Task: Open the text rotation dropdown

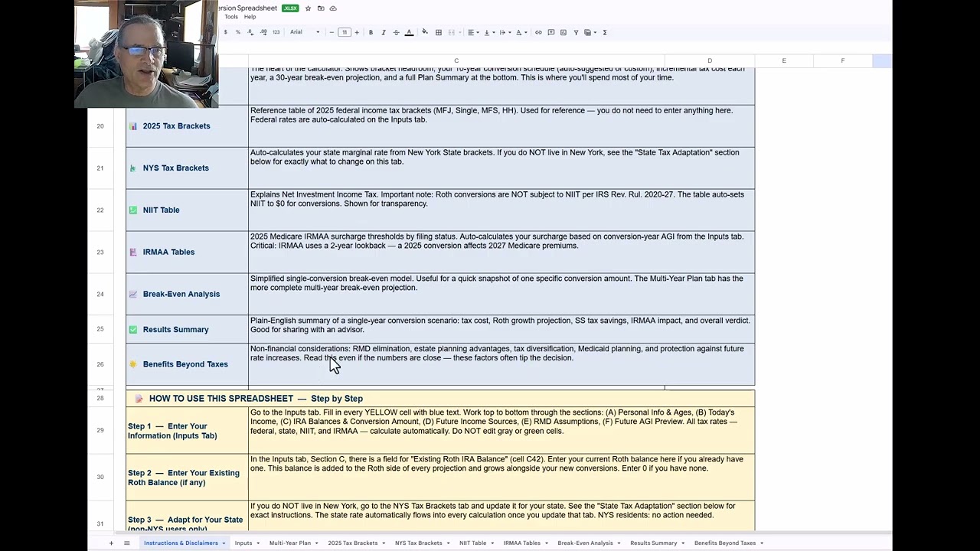Action: tap(521, 32)
